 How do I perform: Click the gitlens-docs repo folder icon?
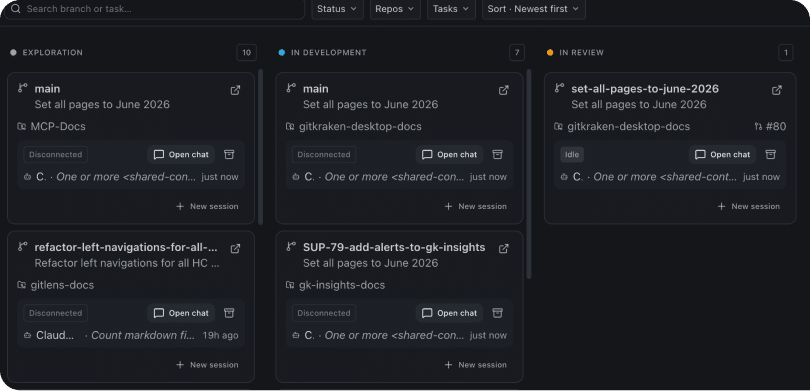(x=22, y=285)
